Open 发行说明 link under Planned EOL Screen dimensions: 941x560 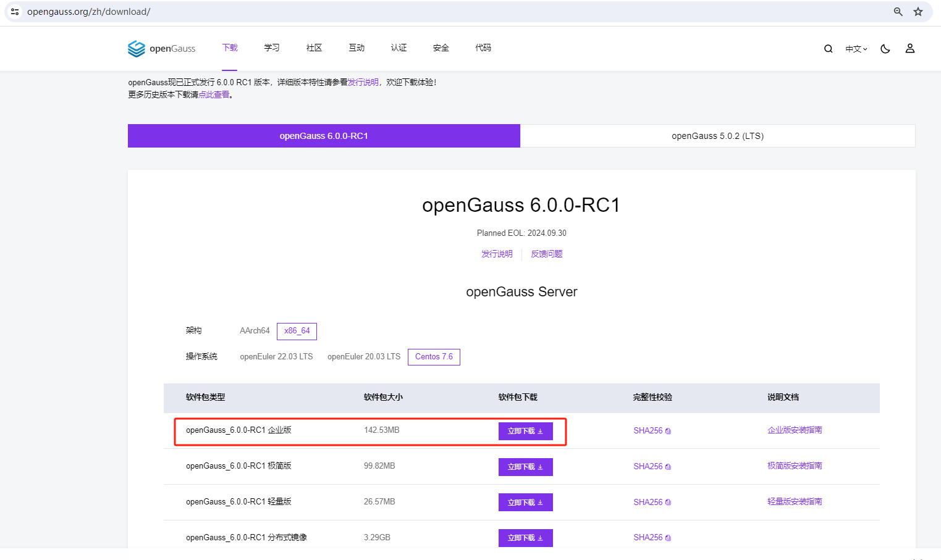[x=497, y=254]
